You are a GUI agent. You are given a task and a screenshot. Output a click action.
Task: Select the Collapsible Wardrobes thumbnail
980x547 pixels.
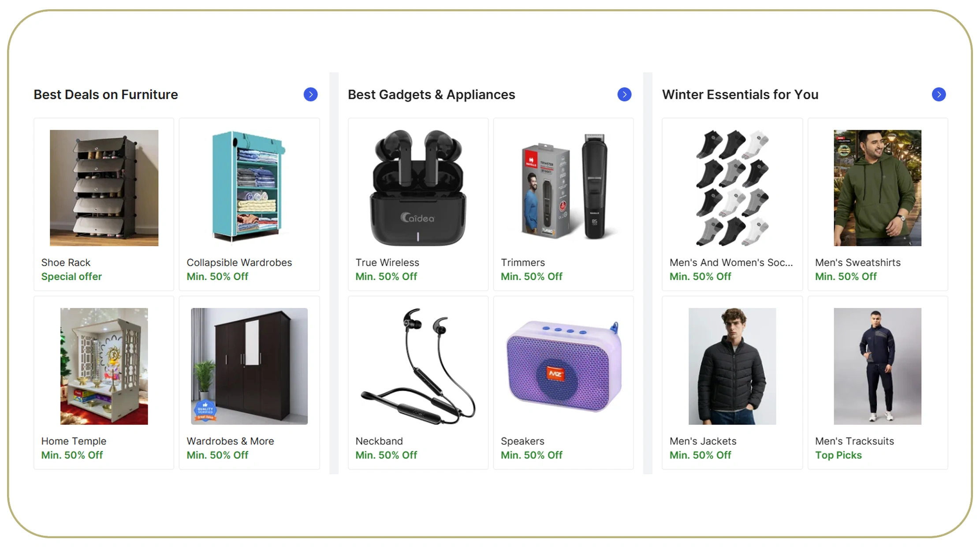coord(249,187)
